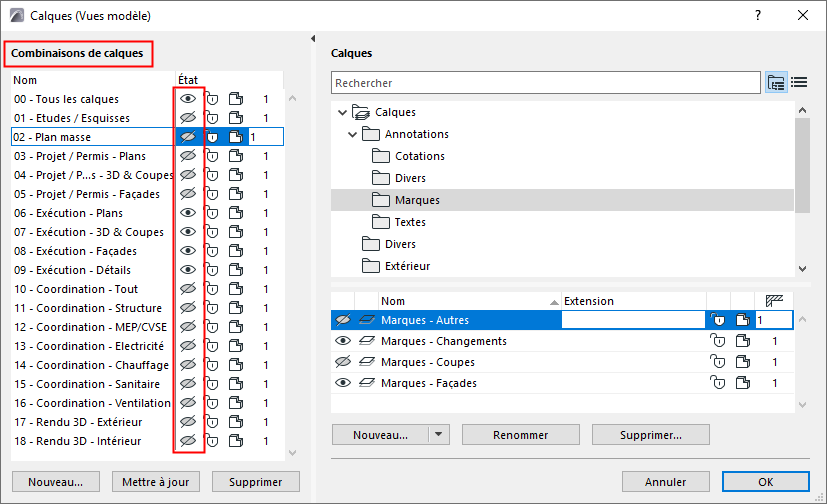This screenshot has width=827, height=504.
Task: Toggle visibility of 01 - Etudes / Esquisses
Action: (187, 118)
